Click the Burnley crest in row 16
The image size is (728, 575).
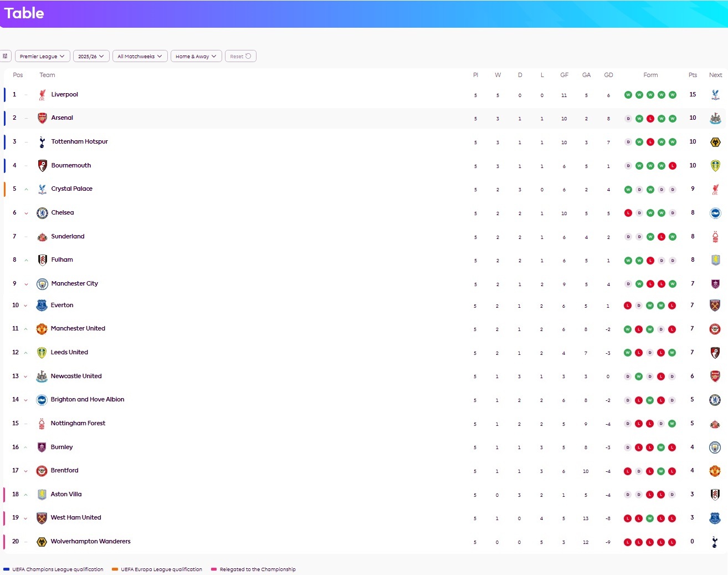point(42,447)
